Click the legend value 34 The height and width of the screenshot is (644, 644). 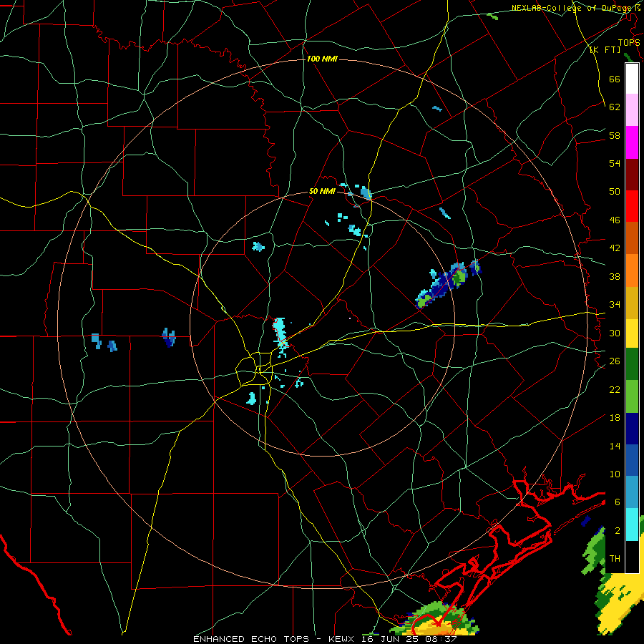[x=615, y=305]
